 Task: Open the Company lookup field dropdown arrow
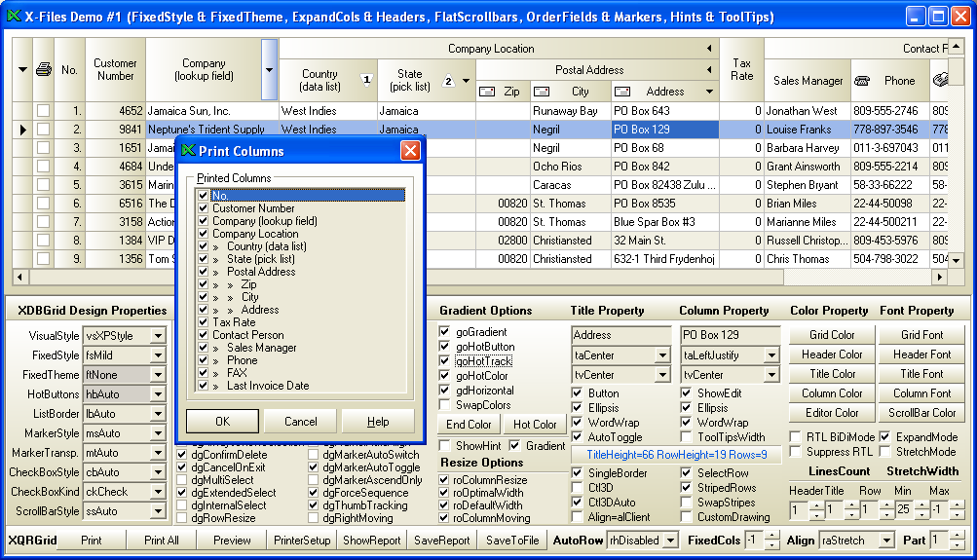click(x=269, y=70)
